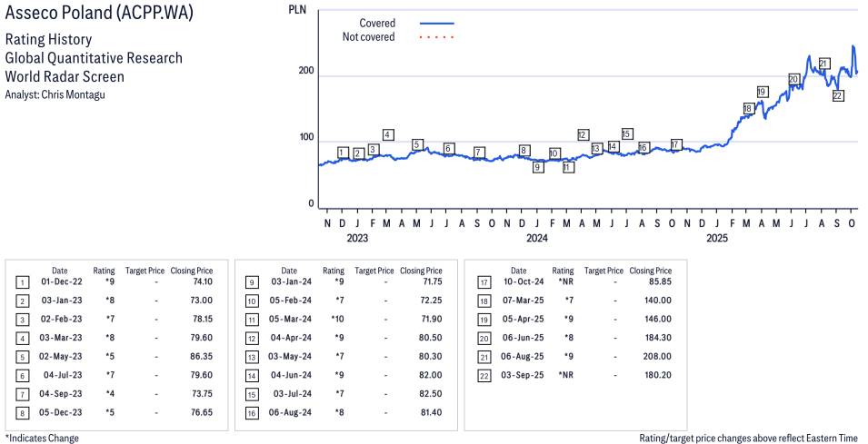Image resolution: width=868 pixels, height=444 pixels.
Task: Click chart marker 19 near the price rise
Action: point(762,92)
